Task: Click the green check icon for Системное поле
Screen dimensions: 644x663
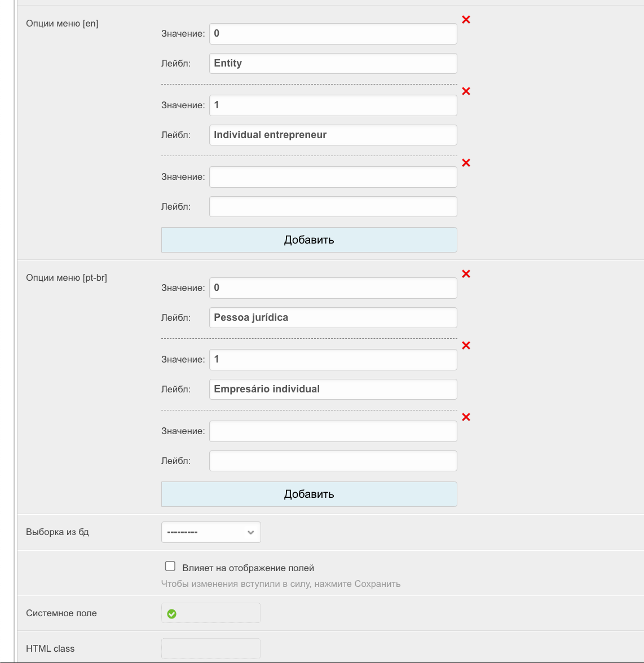Action: click(172, 614)
